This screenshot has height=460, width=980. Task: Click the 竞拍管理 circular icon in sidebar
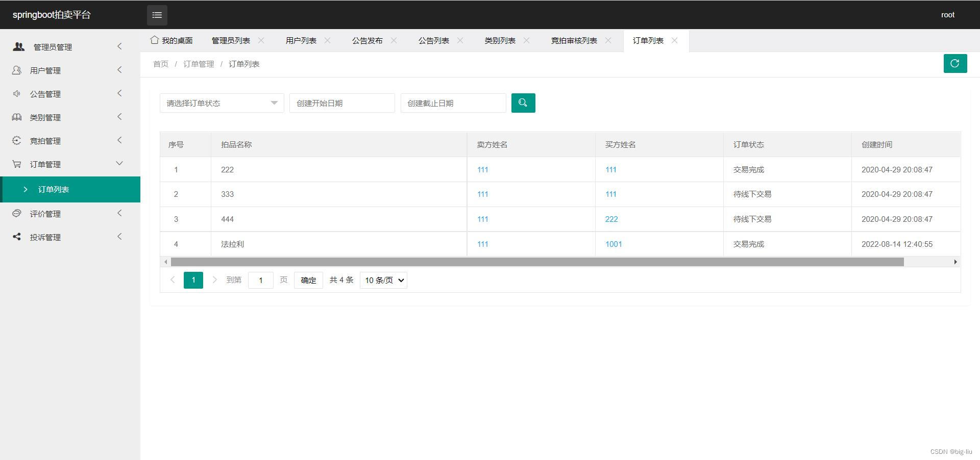point(17,140)
